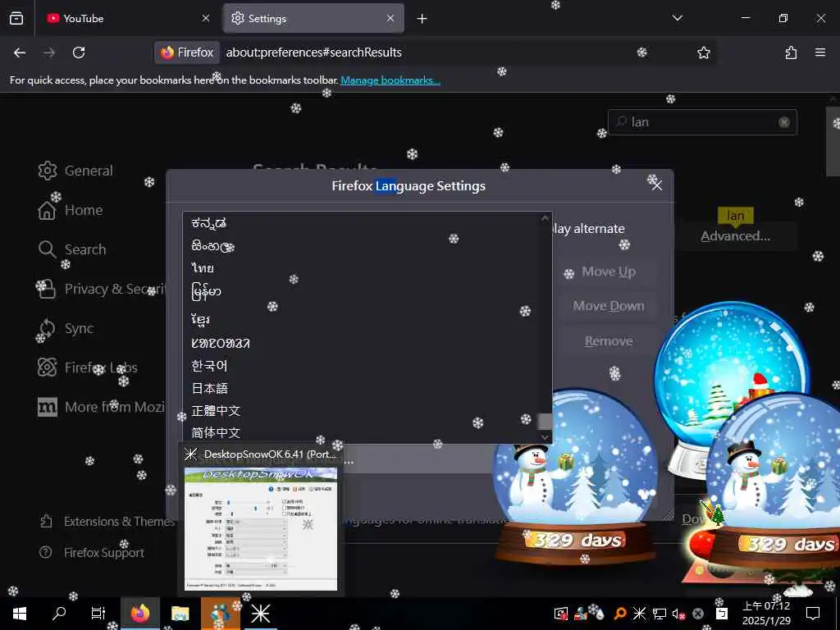Open Firefox Support link

click(x=92, y=552)
